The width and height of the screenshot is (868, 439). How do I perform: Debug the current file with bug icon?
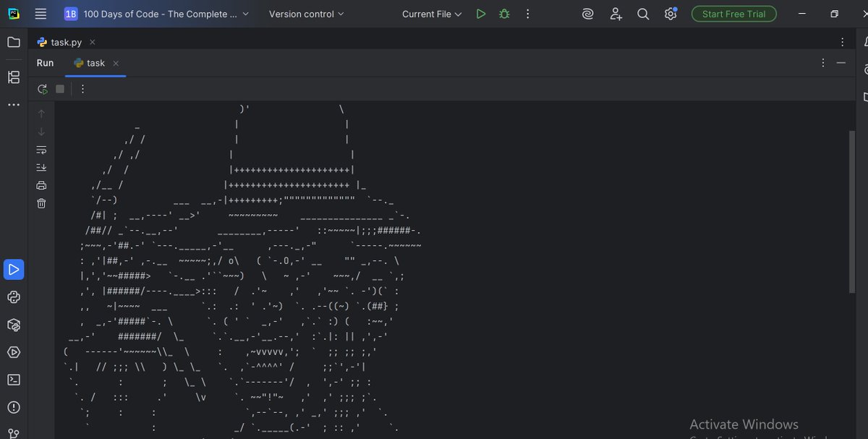504,14
